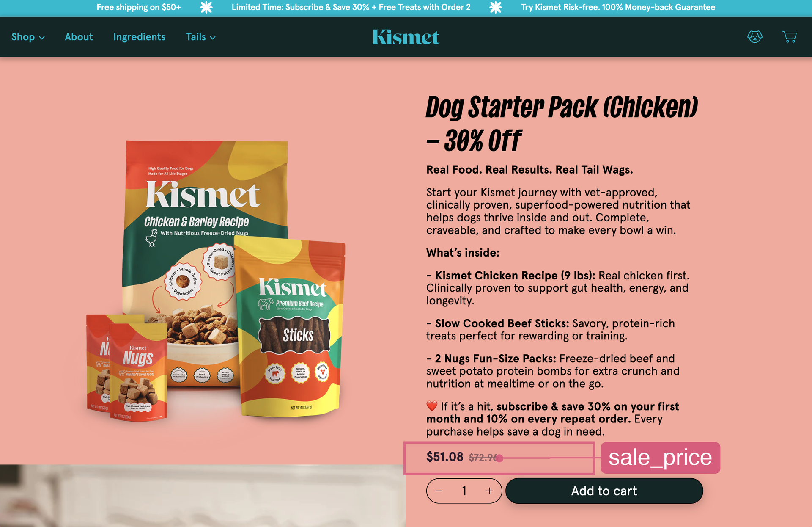The height and width of the screenshot is (527, 812).
Task: Click the plus quantity button
Action: point(489,491)
